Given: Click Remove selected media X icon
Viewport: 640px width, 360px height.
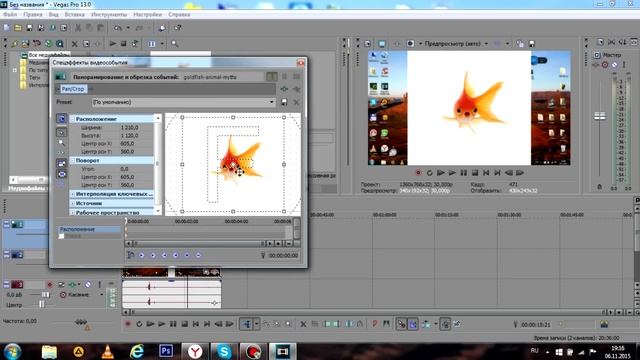Looking at the screenshot, I should tap(75, 44).
